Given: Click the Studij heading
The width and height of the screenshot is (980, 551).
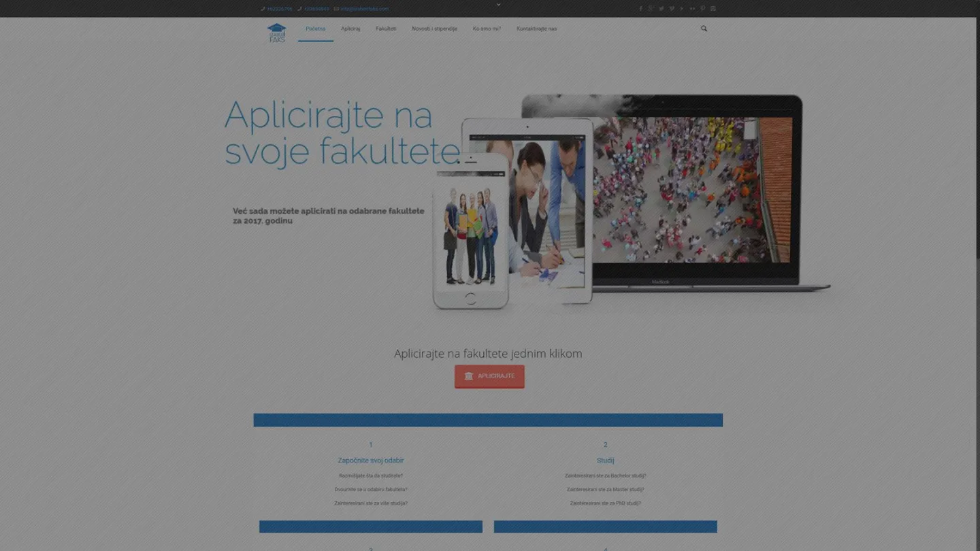Looking at the screenshot, I should pos(605,461).
